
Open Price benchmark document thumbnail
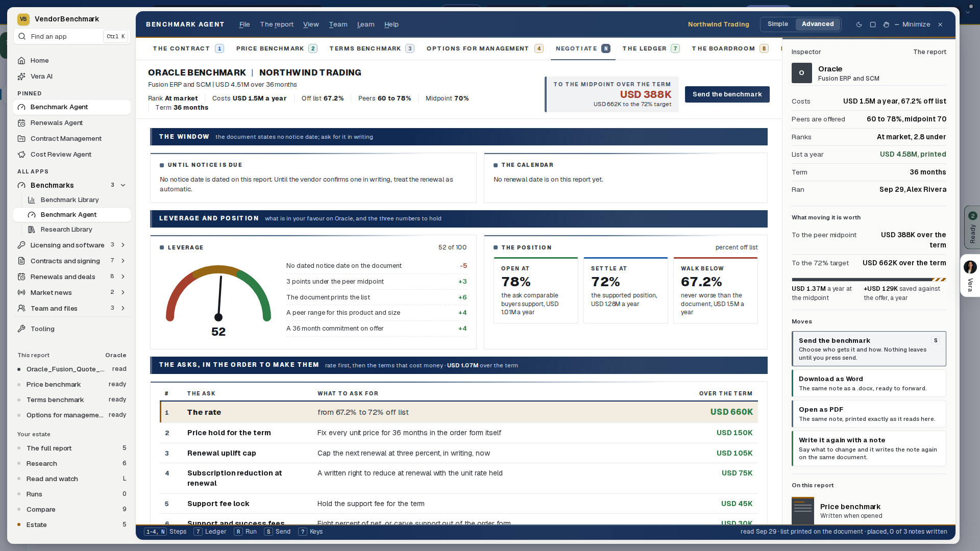coord(803,510)
